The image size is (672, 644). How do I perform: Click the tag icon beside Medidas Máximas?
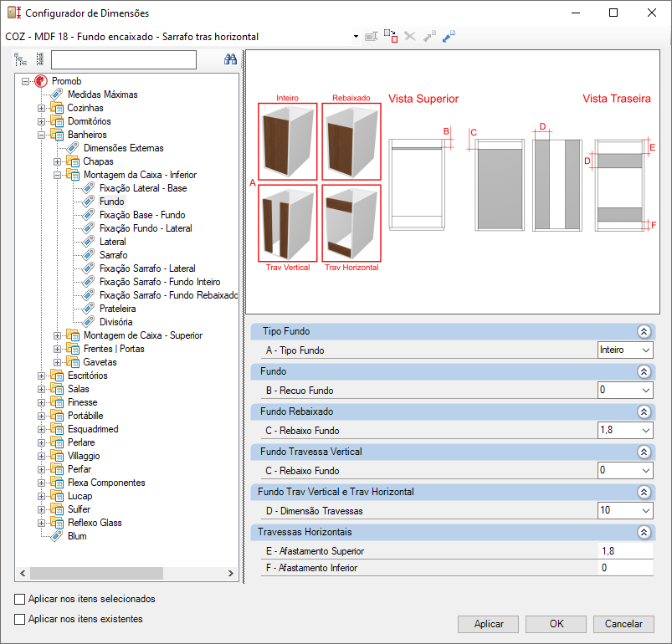pos(57,95)
